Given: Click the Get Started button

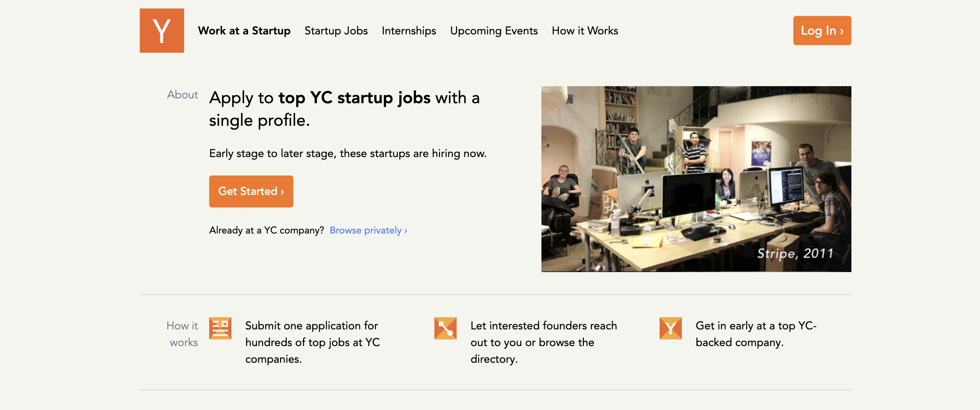Looking at the screenshot, I should pyautogui.click(x=251, y=191).
